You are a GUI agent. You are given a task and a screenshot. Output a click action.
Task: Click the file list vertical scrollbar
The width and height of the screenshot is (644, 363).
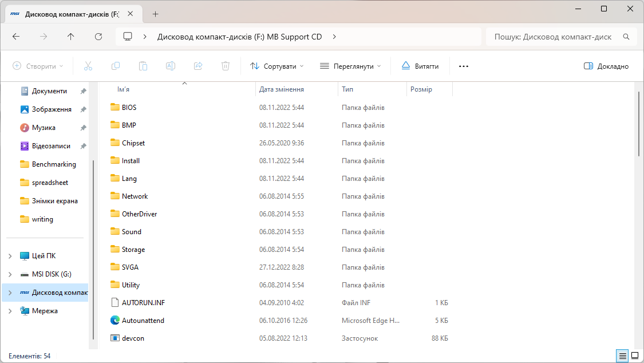639,123
